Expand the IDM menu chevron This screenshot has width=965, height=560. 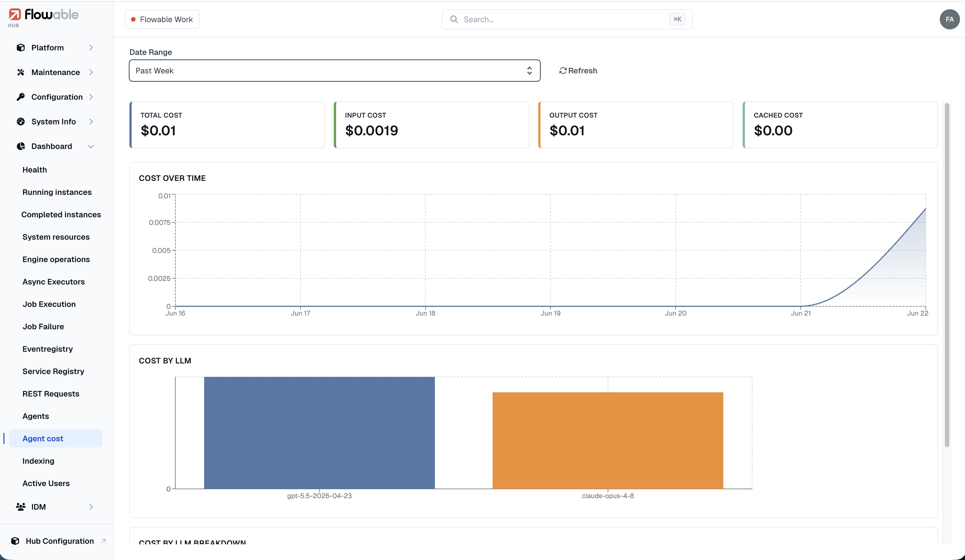coord(91,507)
